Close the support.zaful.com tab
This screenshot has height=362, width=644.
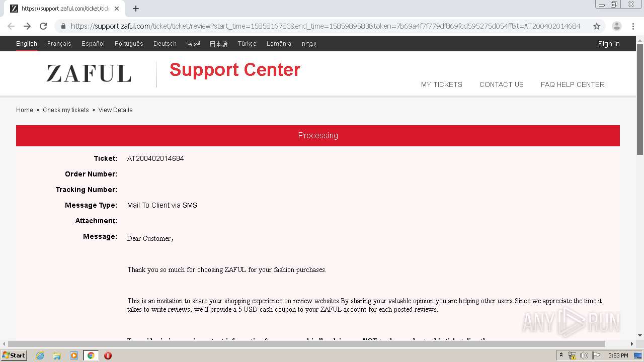117,9
